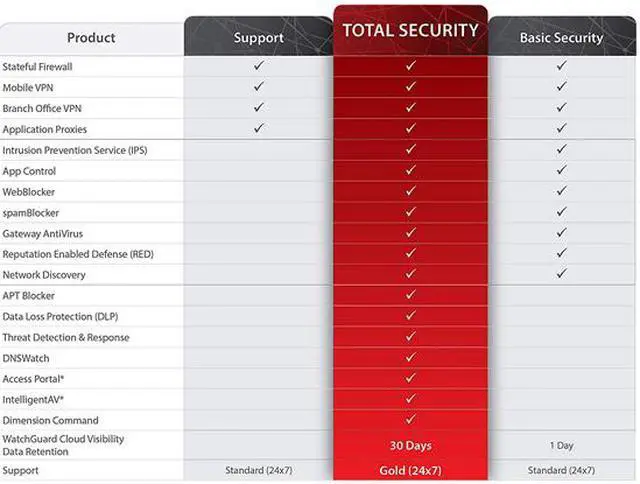Click the Support column header

[x=258, y=38]
